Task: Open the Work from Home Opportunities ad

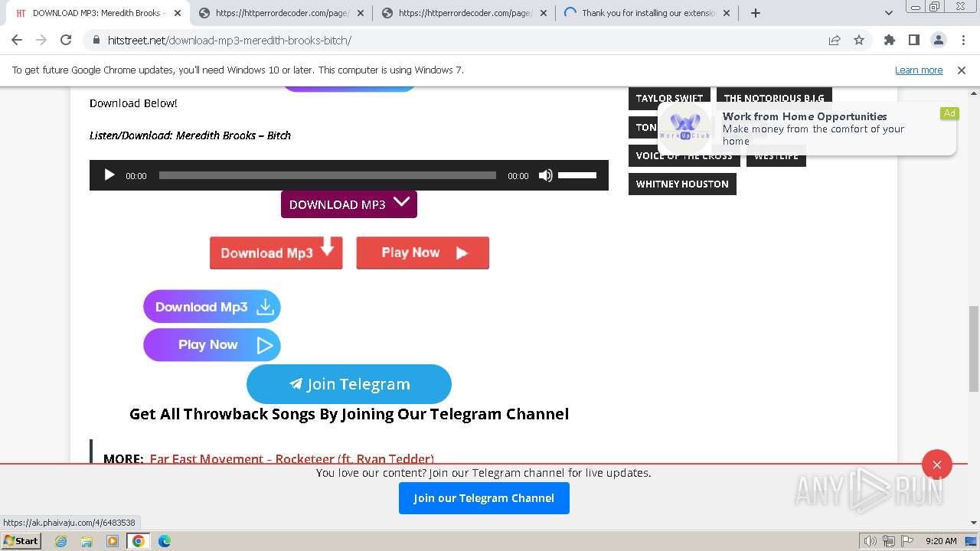Action: [808, 128]
